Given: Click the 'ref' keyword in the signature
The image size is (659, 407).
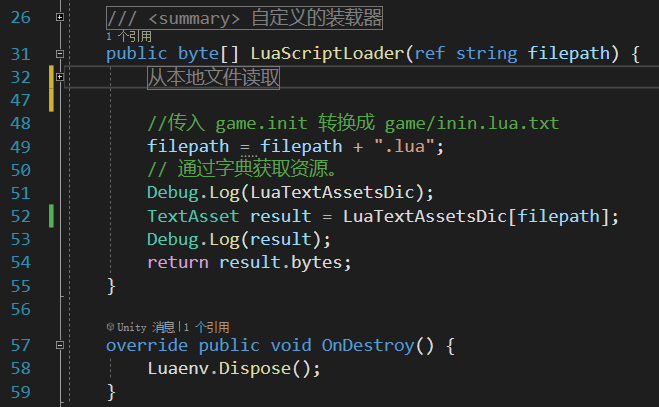Looking at the screenshot, I should (430, 53).
